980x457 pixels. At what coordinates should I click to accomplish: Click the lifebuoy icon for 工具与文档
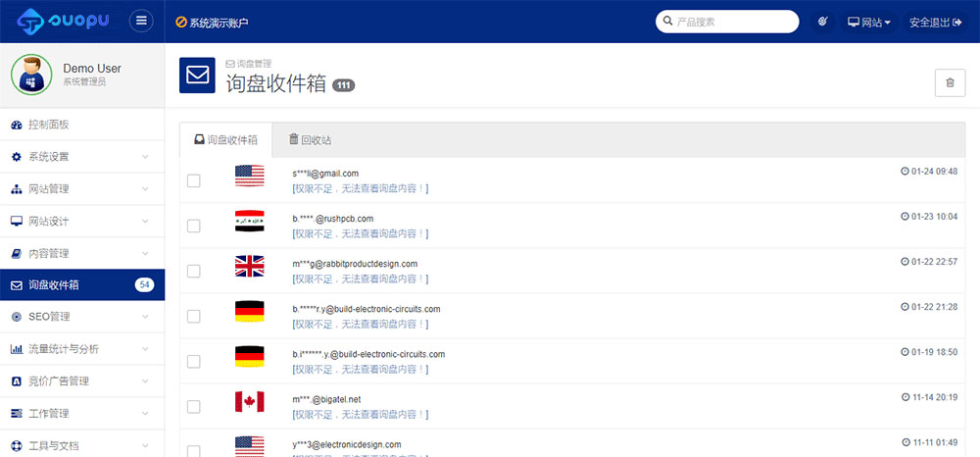pyautogui.click(x=17, y=446)
